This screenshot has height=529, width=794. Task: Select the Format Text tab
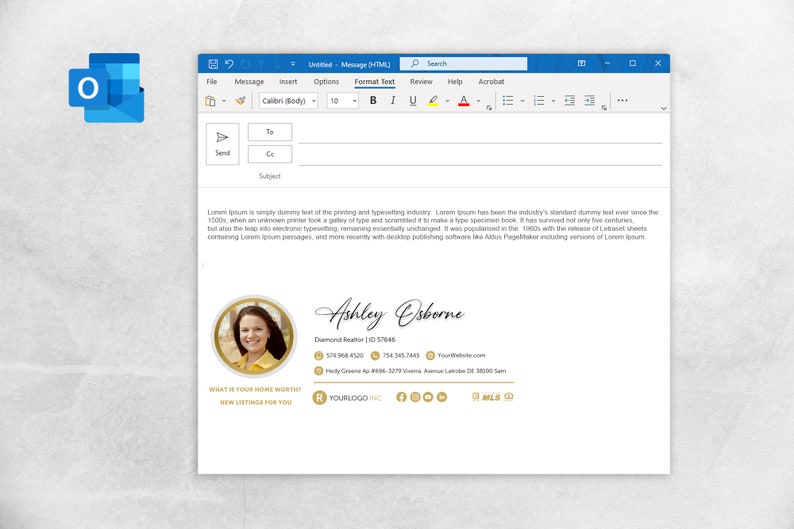(374, 82)
